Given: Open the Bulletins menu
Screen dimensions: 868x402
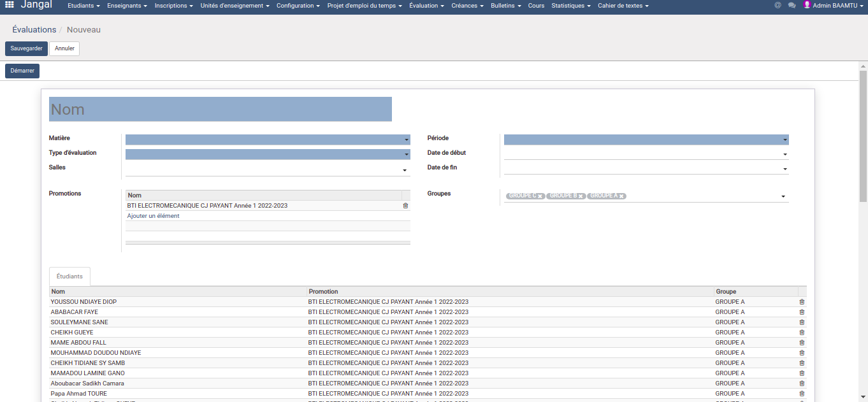Looking at the screenshot, I should coord(505,6).
